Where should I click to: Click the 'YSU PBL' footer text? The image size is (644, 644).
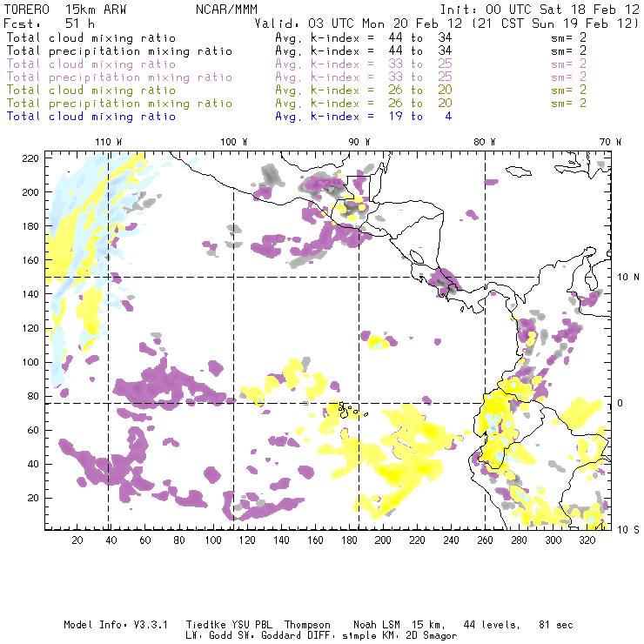tap(252, 625)
